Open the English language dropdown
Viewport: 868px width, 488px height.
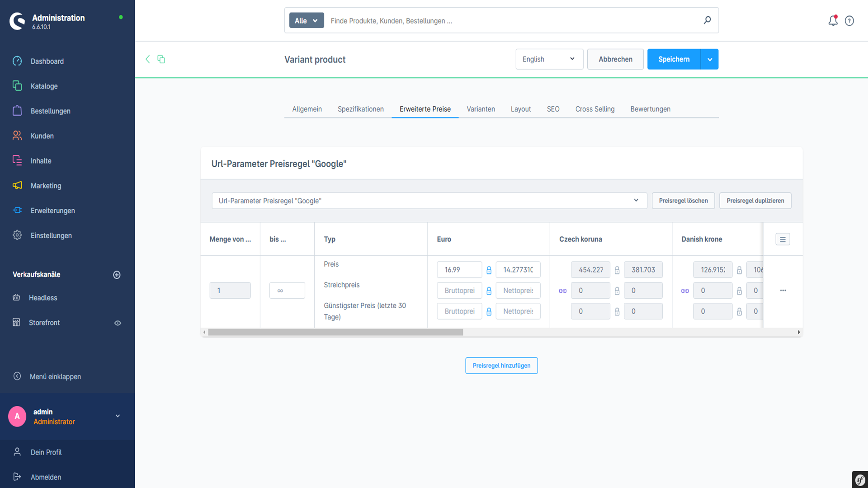coord(549,59)
